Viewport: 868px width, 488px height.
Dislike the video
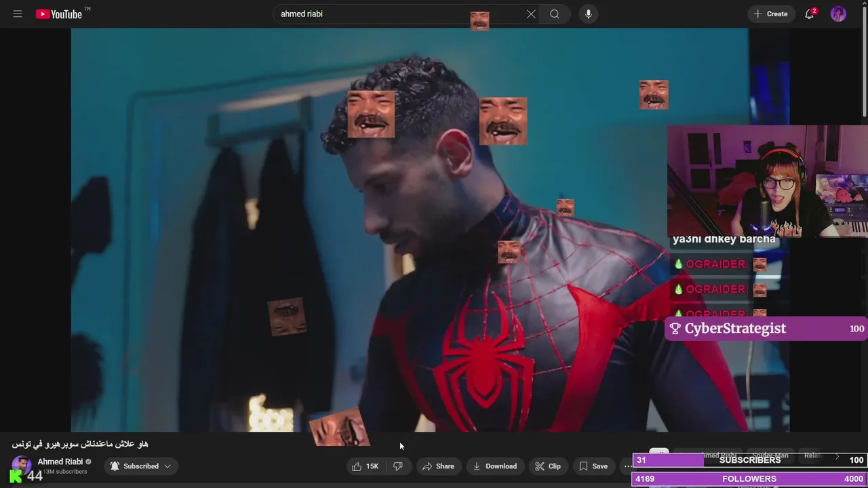[398, 466]
